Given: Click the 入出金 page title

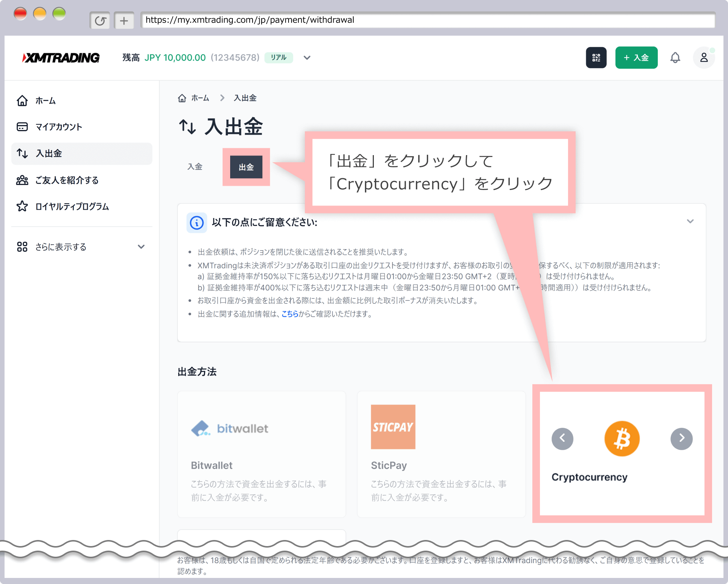Looking at the screenshot, I should 234,127.
